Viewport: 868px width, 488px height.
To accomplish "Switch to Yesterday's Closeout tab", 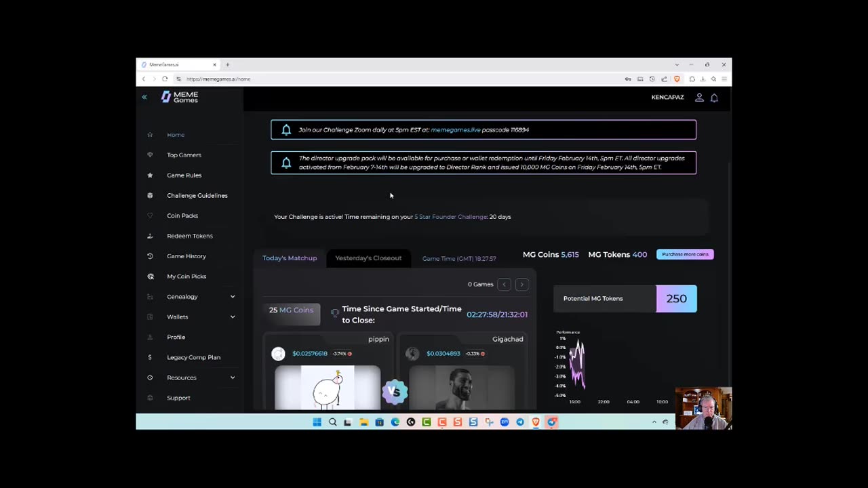I will click(368, 258).
